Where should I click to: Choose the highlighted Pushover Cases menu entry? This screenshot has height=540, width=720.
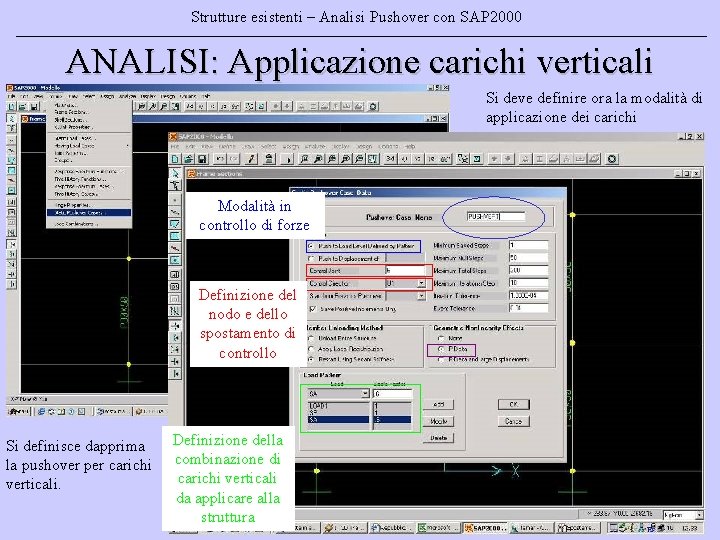(89, 213)
